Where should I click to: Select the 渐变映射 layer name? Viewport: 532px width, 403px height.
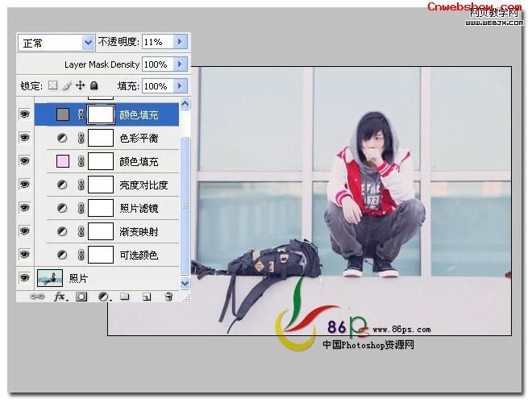139,231
